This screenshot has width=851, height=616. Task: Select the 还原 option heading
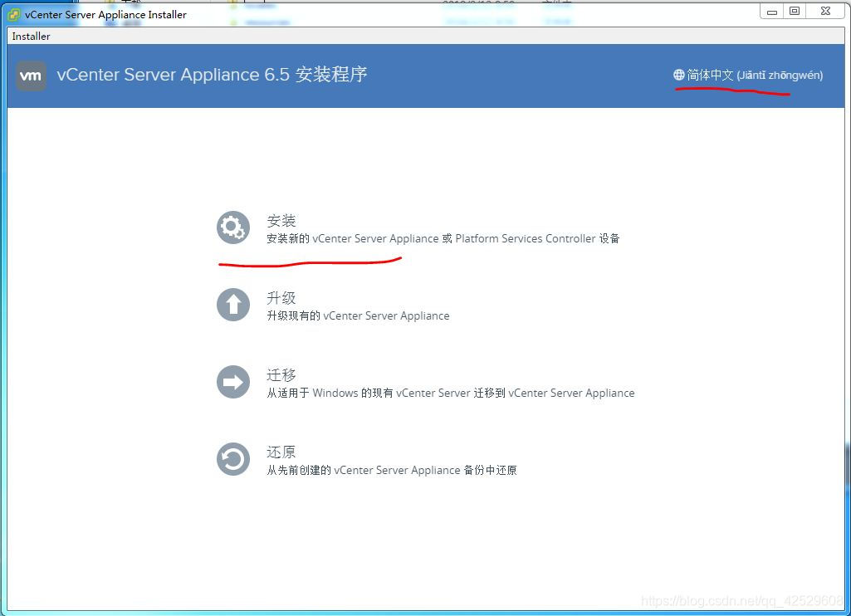coord(281,452)
